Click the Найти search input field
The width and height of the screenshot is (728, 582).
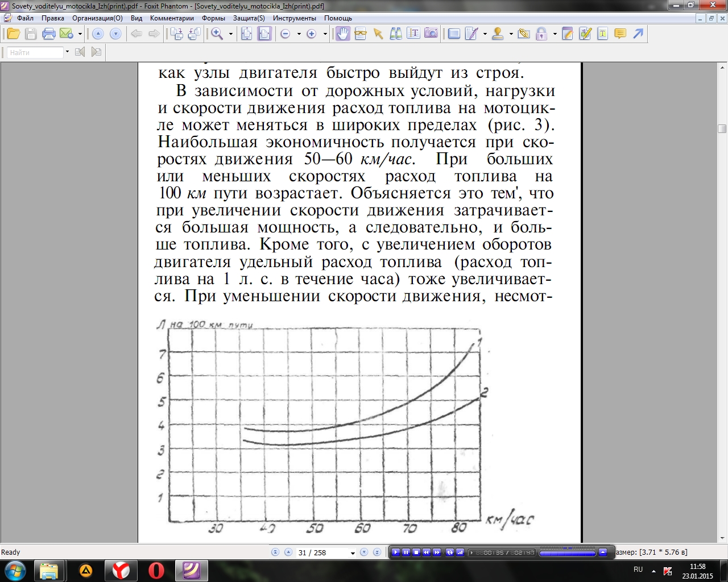[35, 52]
